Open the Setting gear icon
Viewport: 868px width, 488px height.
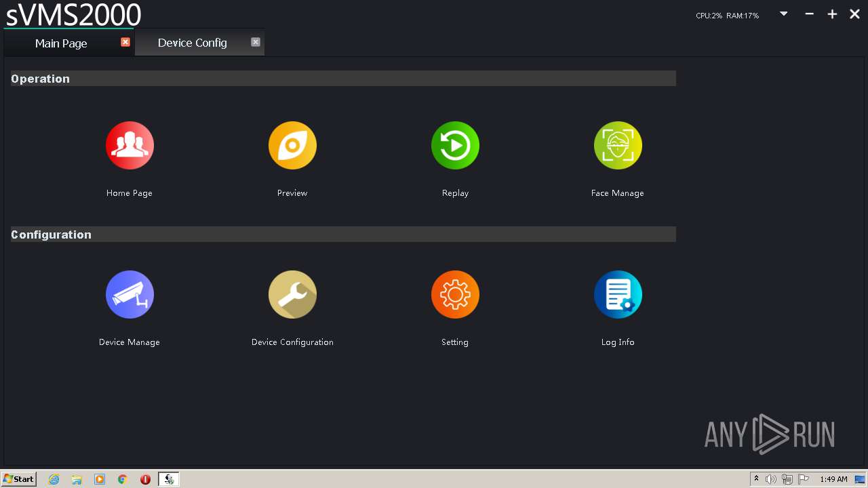[x=455, y=294]
